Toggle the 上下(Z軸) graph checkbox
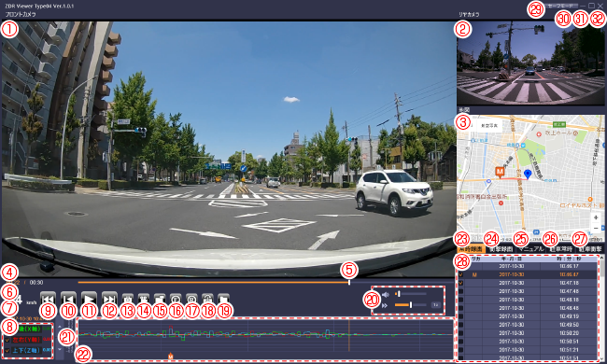Screen dimensions: 607x364 click(x=7, y=350)
